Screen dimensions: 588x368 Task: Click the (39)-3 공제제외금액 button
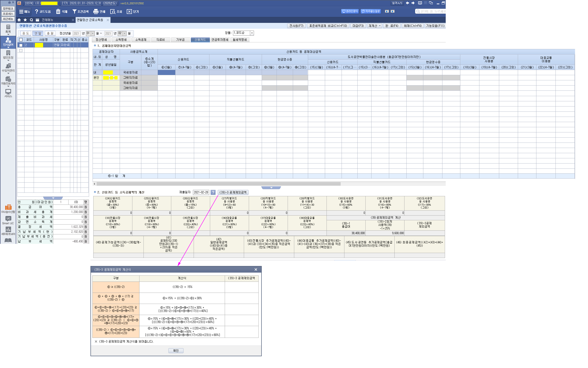[x=233, y=192]
